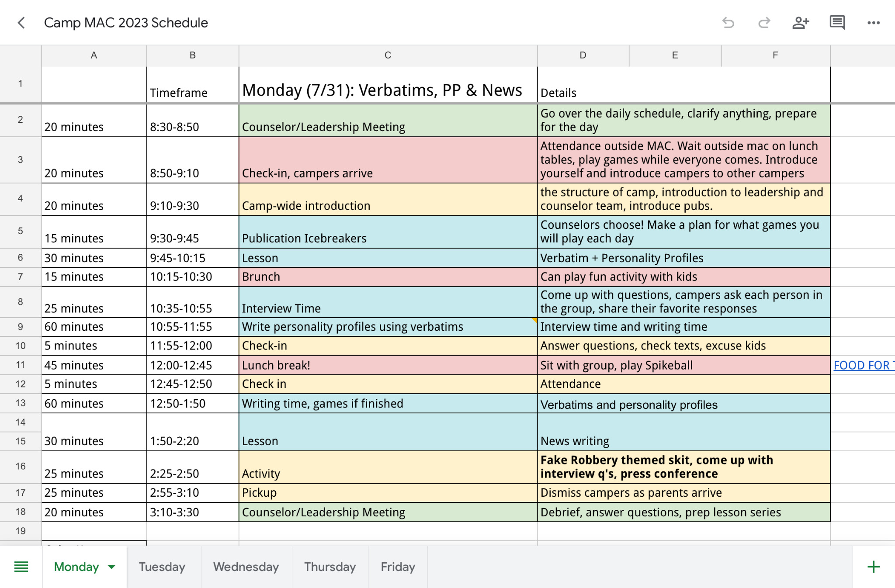Viewport: 895px width, 588px height.
Task: Select the Interview Time cell
Action: pyautogui.click(x=388, y=302)
